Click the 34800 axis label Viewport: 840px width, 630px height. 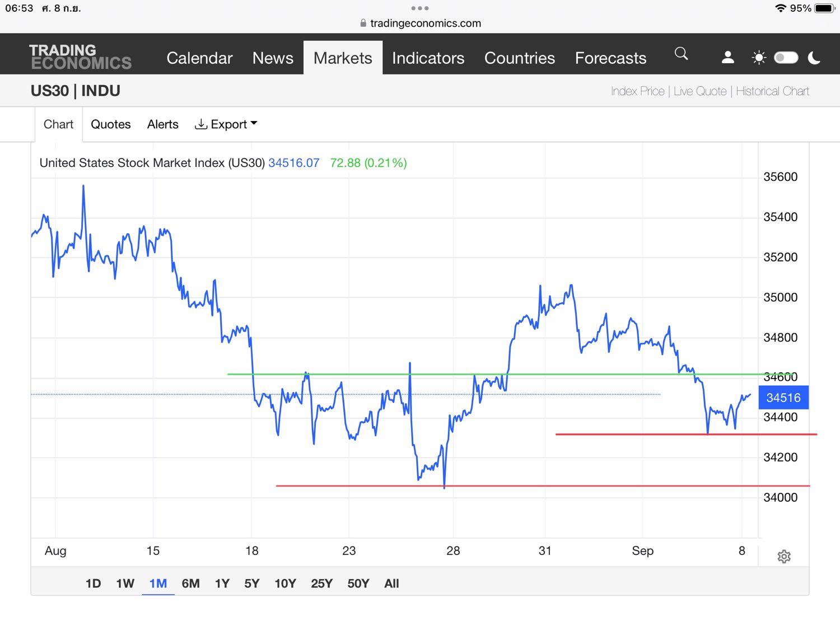tap(781, 338)
